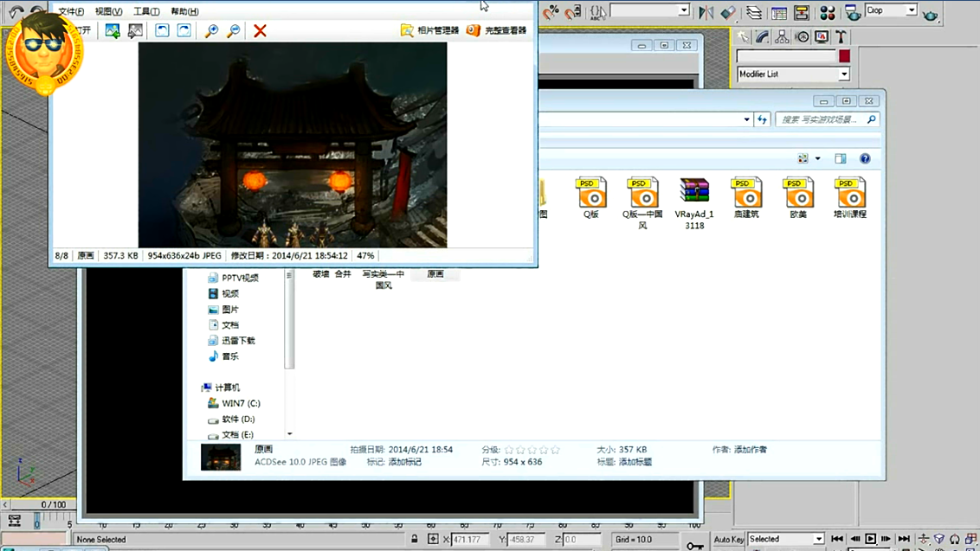Open the Schematic View in 3ds Max

[802, 12]
